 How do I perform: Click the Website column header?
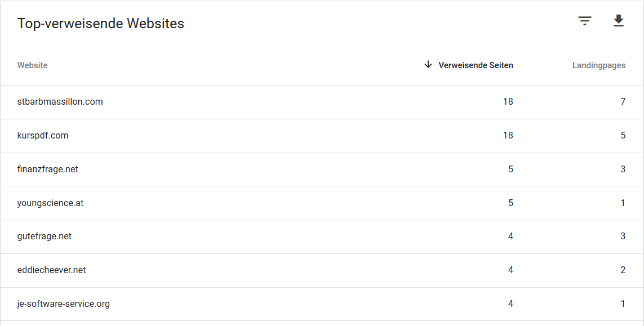[x=33, y=65]
